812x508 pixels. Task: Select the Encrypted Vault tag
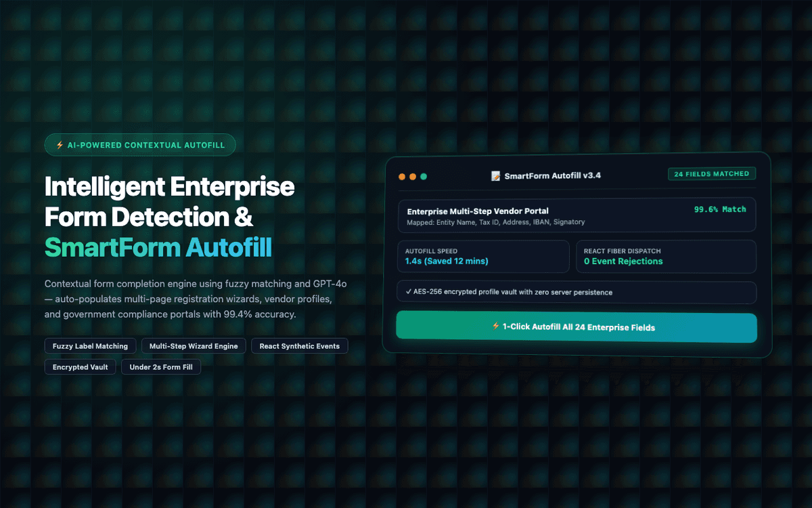click(81, 367)
